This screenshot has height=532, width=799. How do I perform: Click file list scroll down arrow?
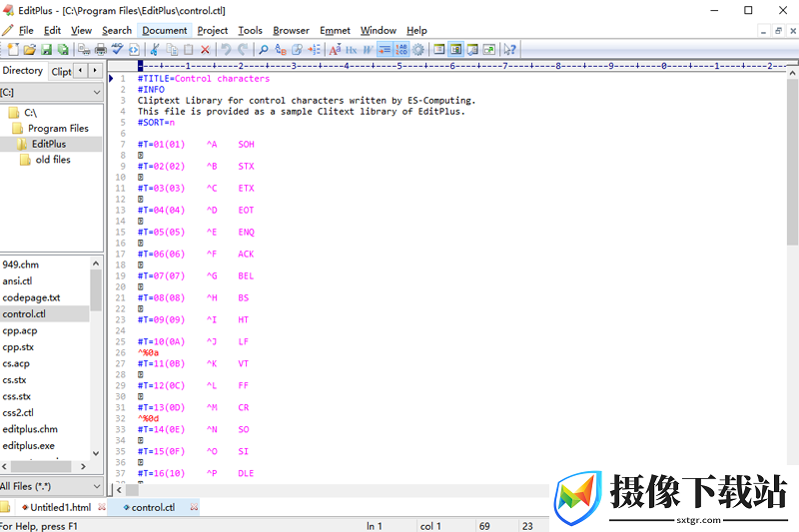click(x=96, y=453)
